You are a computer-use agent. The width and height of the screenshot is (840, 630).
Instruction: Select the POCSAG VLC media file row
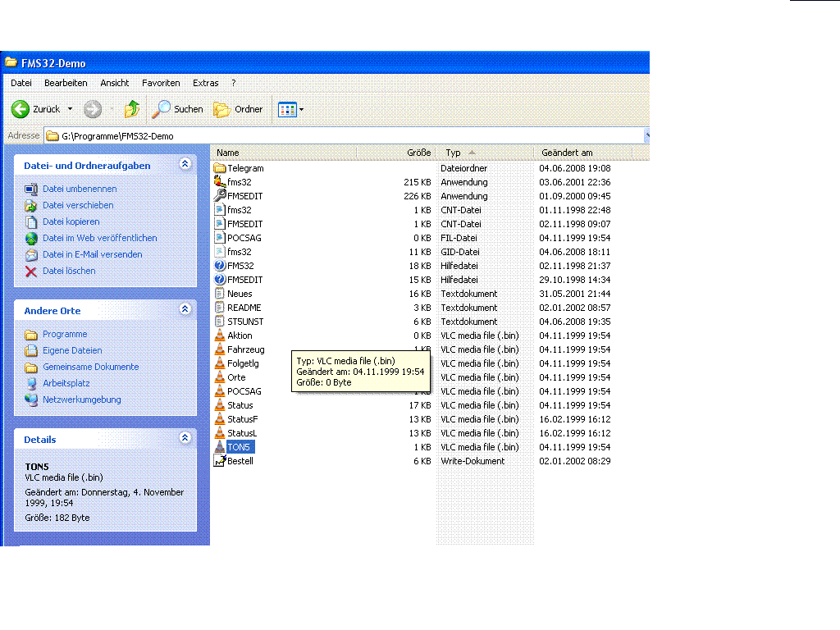pyautogui.click(x=244, y=391)
